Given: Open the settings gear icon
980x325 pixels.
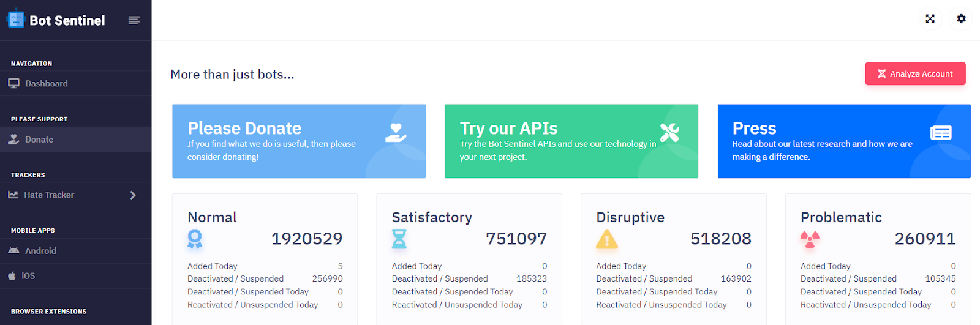Looking at the screenshot, I should click(961, 18).
